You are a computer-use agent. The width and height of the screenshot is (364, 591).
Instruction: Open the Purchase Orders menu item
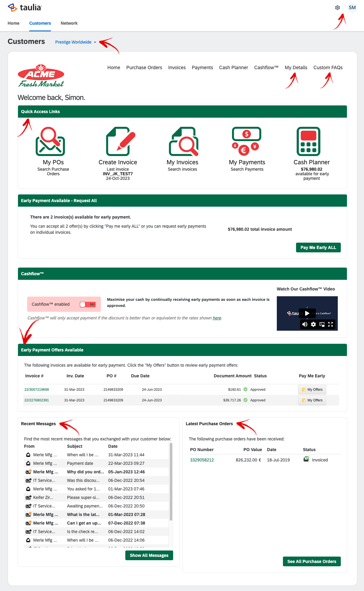[x=144, y=67]
